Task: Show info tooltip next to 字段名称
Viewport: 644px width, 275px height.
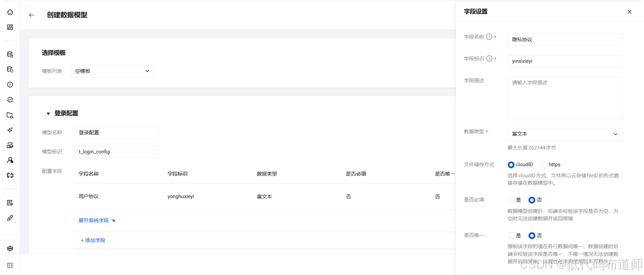Action: pos(489,37)
